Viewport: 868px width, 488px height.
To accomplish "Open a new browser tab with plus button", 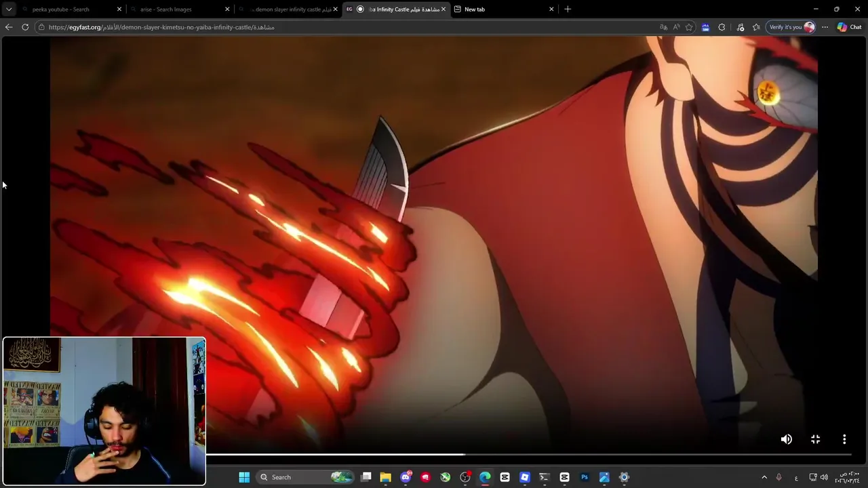I will tap(568, 9).
